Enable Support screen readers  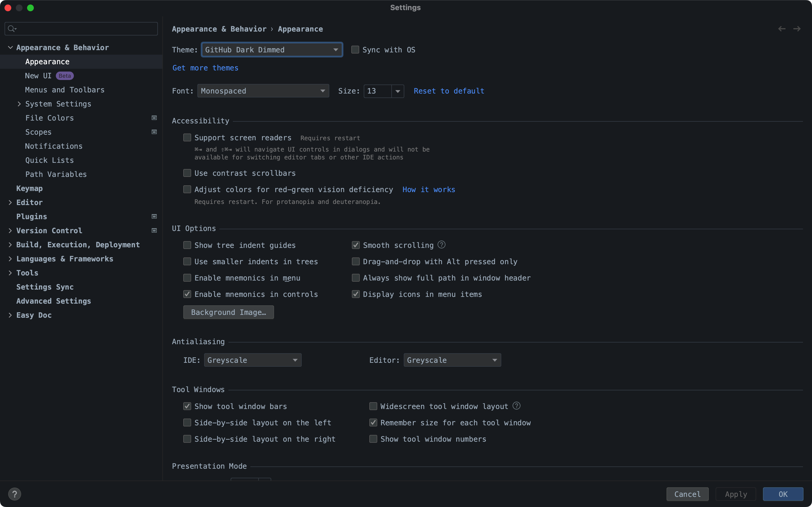pos(187,137)
